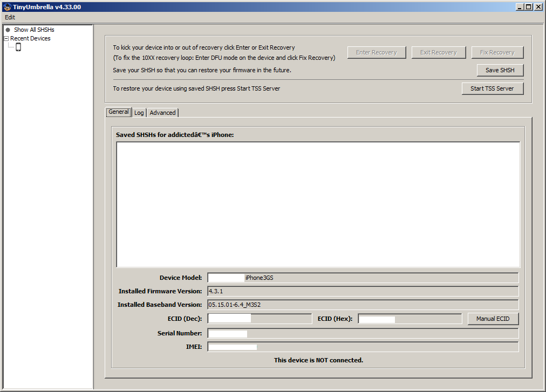Minimize the TinyUmbrella window
This screenshot has width=546, height=392.
click(x=520, y=7)
